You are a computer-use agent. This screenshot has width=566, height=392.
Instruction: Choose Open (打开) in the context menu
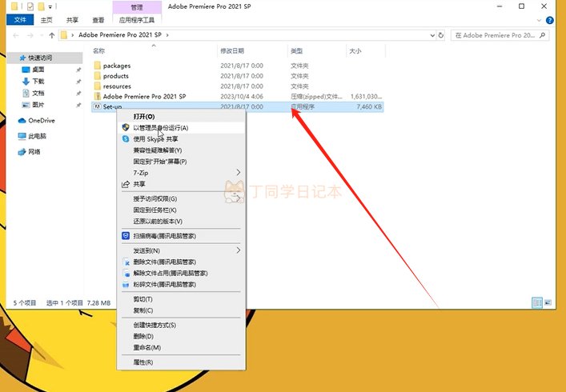point(181,117)
